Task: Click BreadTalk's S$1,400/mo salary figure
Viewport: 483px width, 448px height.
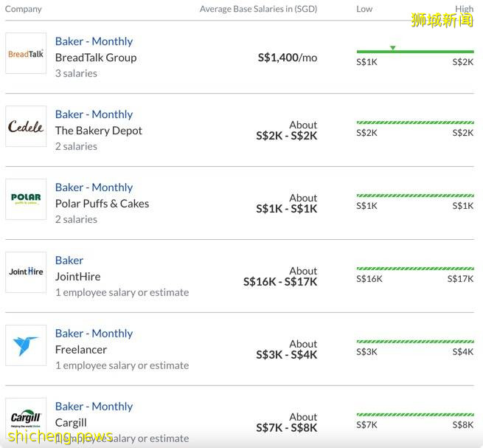Action: (x=288, y=57)
